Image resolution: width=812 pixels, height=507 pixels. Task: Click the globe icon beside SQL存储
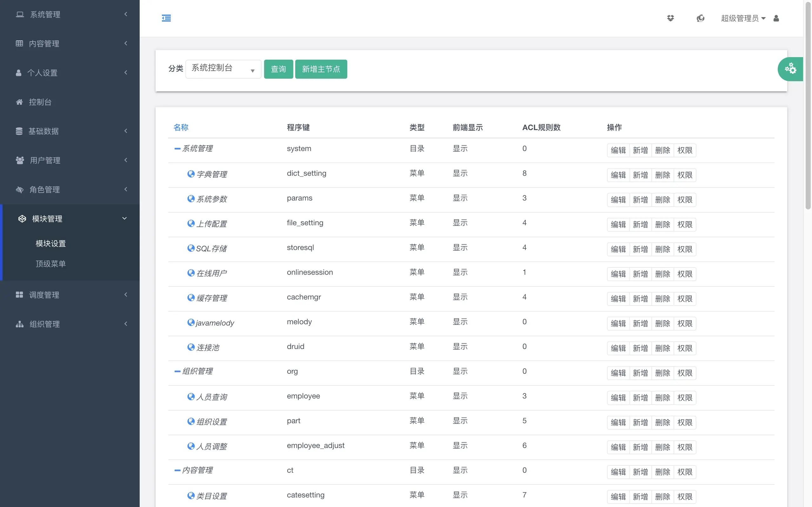pyautogui.click(x=191, y=248)
